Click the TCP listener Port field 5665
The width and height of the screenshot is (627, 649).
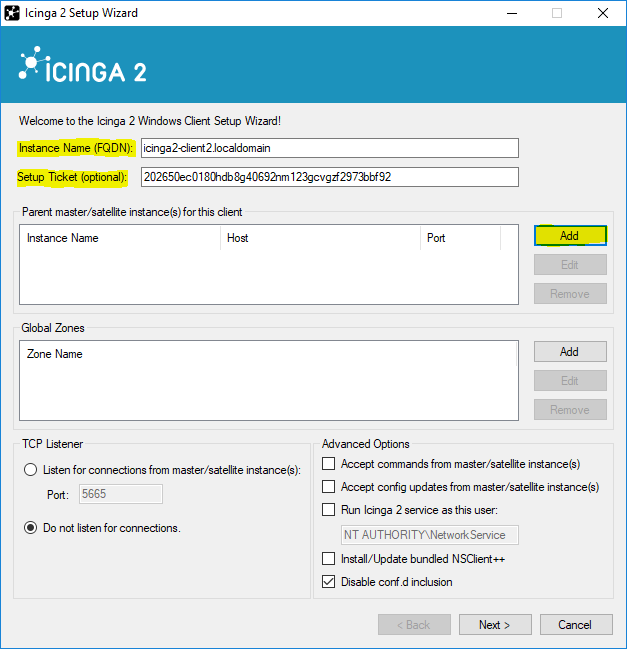pos(120,494)
